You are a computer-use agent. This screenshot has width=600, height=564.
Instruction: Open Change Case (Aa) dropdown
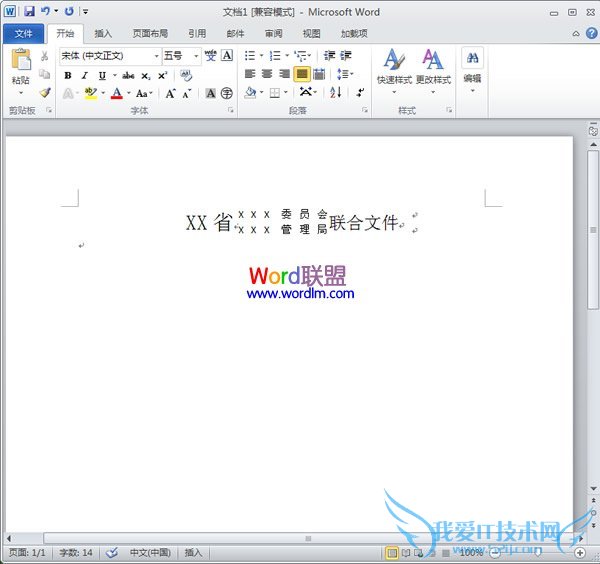pyautogui.click(x=144, y=93)
